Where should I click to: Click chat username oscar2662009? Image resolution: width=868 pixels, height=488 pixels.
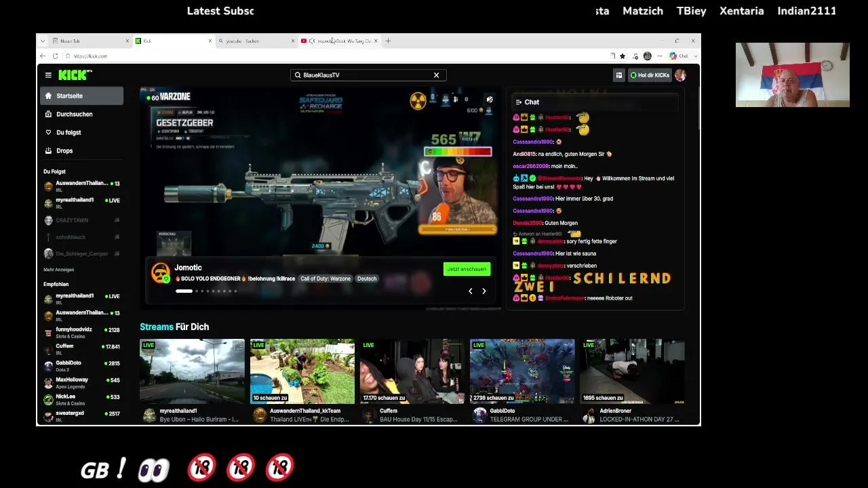coord(530,166)
